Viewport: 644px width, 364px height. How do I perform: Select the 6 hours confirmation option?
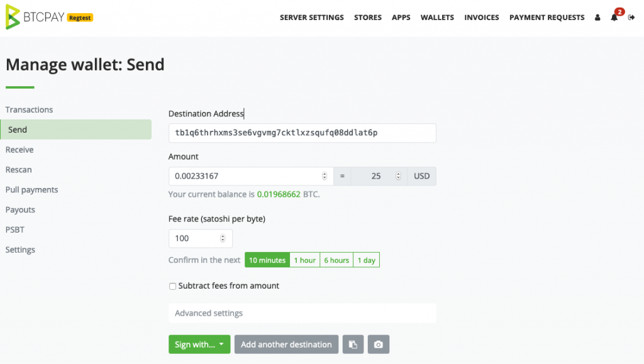tap(336, 260)
